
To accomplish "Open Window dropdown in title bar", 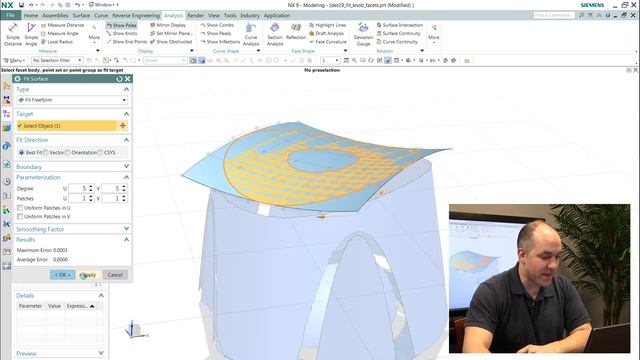I will 104,5.
